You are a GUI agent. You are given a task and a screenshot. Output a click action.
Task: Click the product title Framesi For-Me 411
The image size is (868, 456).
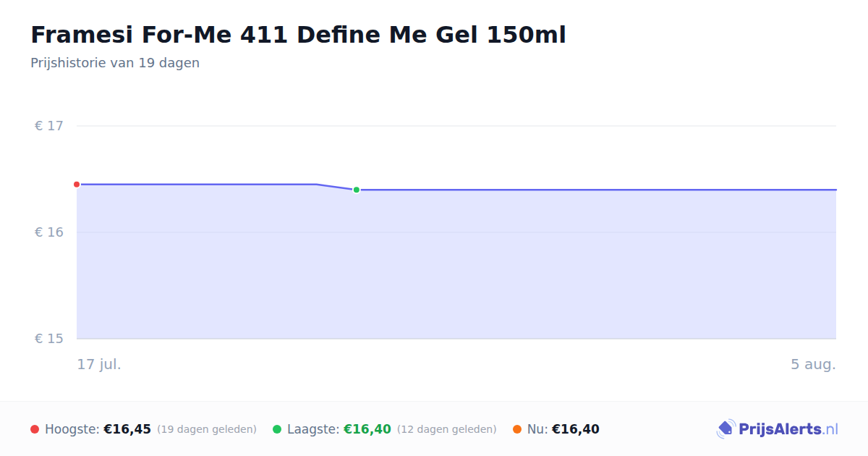click(x=298, y=35)
